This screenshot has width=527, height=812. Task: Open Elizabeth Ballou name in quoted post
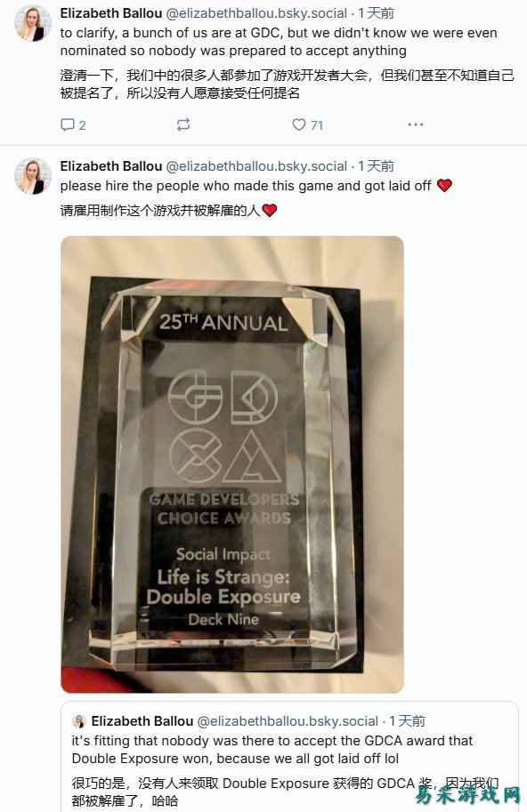142,721
